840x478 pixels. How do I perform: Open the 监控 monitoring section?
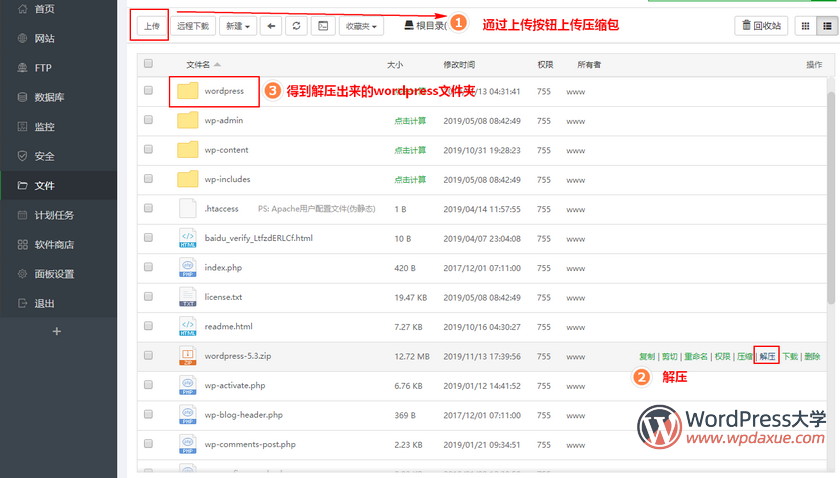coord(58,126)
